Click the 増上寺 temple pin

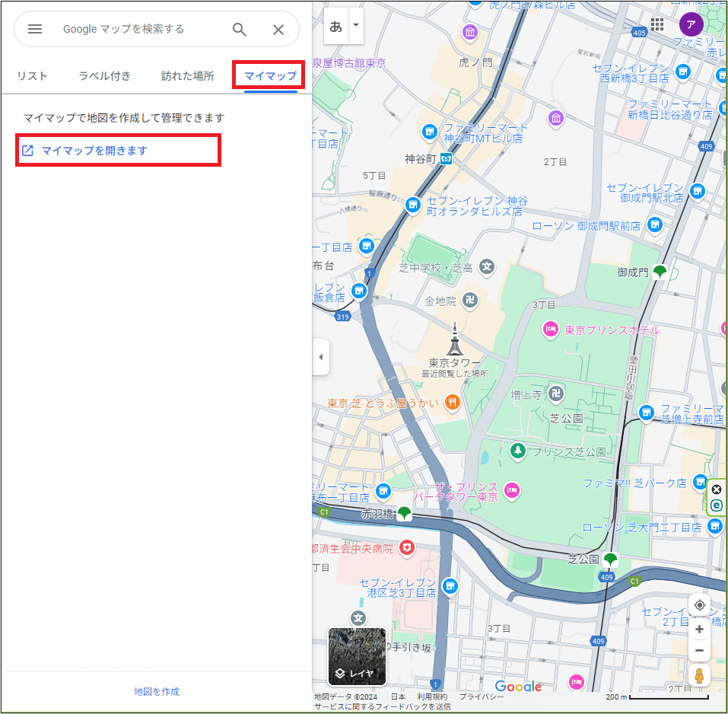tap(556, 394)
